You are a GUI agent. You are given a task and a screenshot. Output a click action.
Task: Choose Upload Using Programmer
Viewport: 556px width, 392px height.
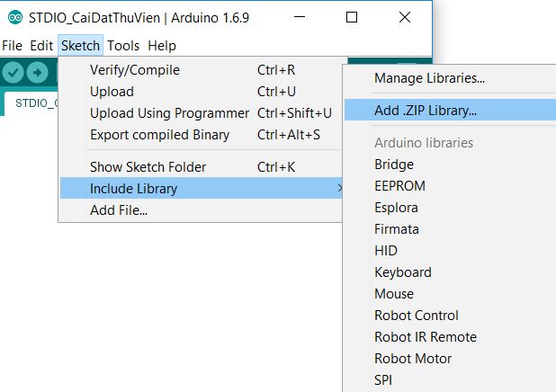[201, 113]
